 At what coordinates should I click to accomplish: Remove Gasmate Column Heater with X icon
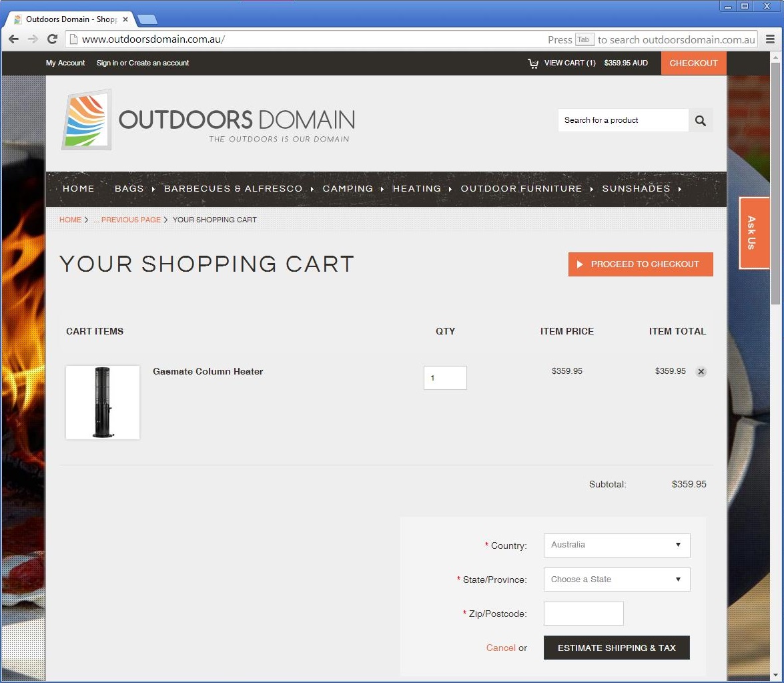pos(701,372)
